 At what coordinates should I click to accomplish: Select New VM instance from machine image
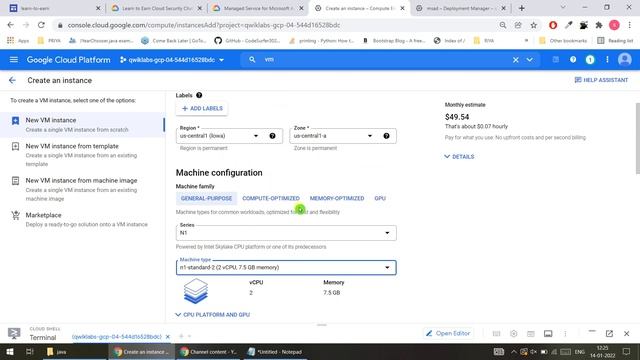pos(83,189)
